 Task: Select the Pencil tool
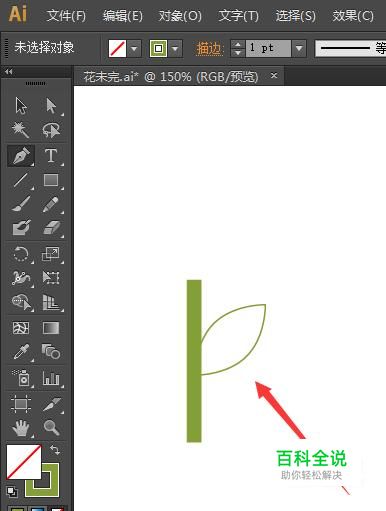[51, 204]
